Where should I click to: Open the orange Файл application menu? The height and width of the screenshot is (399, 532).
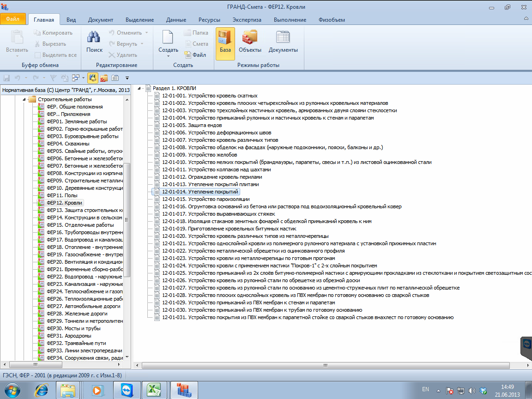(13, 19)
